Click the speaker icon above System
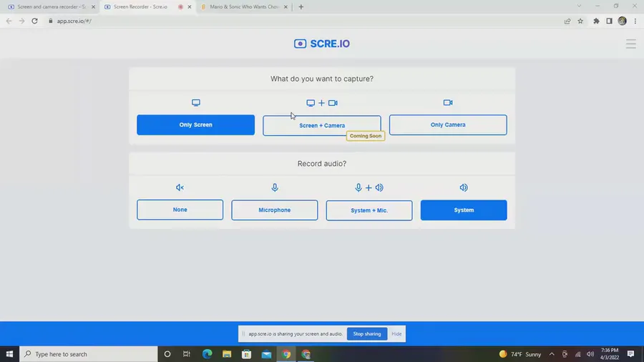This screenshot has height=362, width=644. (x=464, y=187)
